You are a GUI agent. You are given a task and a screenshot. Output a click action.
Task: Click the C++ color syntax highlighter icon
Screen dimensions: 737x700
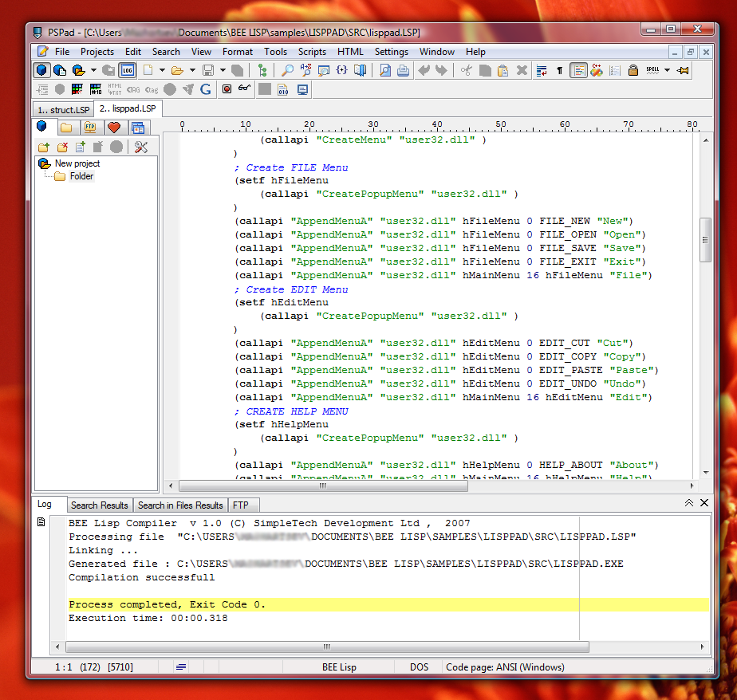(x=596, y=70)
